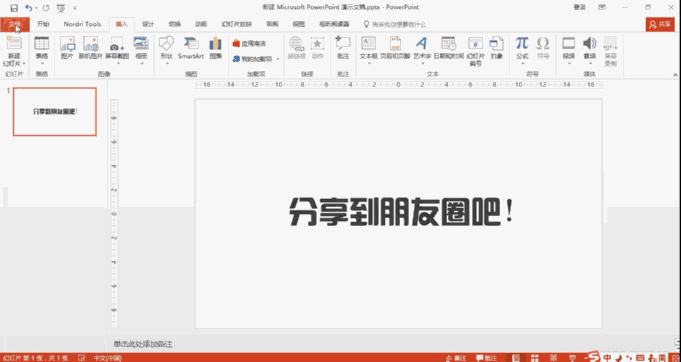The image size is (681, 362).
Task: Expand the Text Box (文本框) dropdown arrow
Action: pyautogui.click(x=369, y=63)
